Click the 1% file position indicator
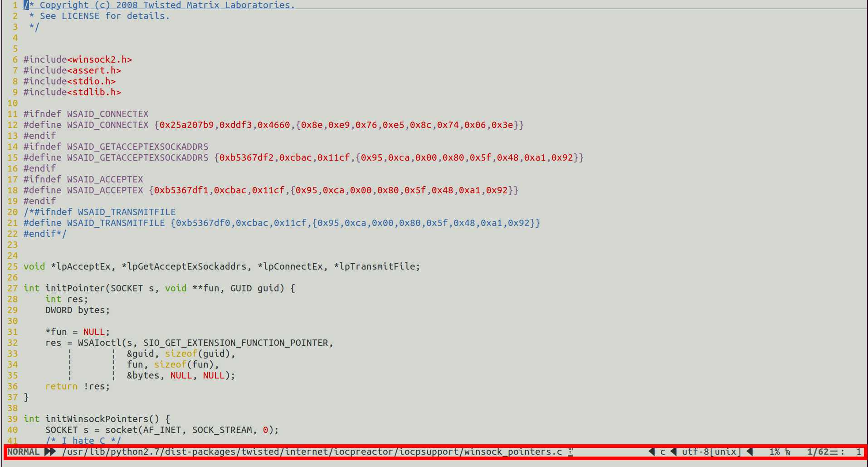 pyautogui.click(x=775, y=452)
